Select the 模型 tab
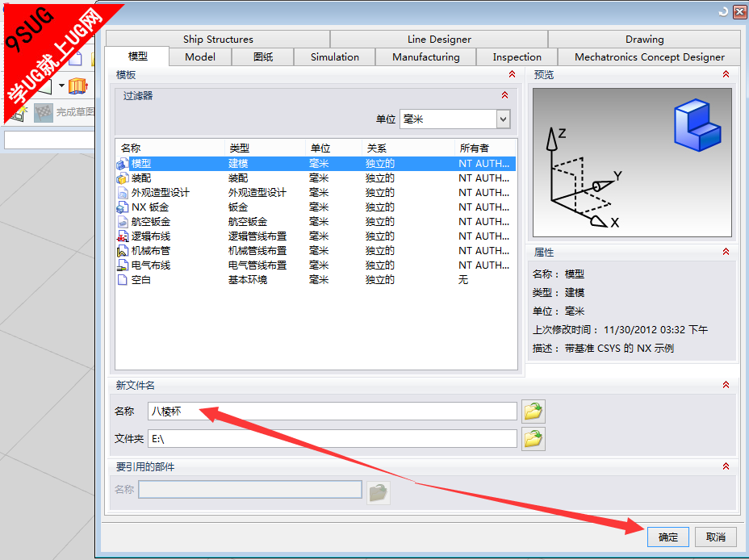This screenshot has width=749, height=560. tap(137, 56)
